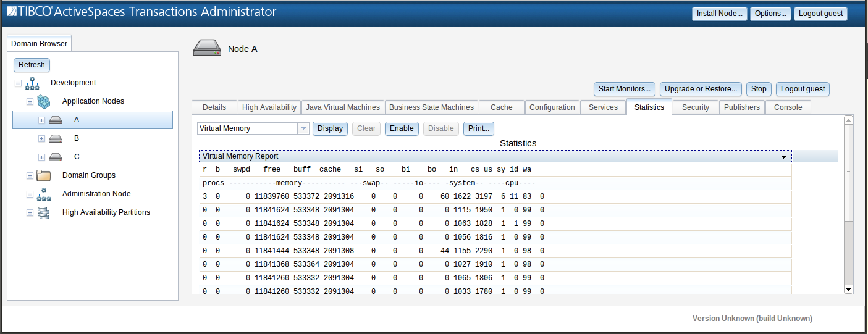Viewport: 868px width, 334px height.
Task: Click the Display statistics button
Action: (330, 128)
